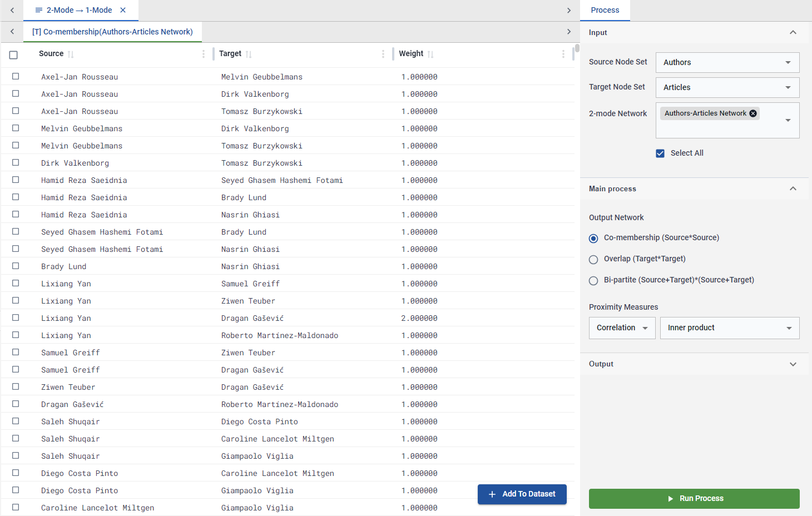Viewport: 812px width, 516px height.
Task: Open the Source column options menu
Action: [204, 54]
